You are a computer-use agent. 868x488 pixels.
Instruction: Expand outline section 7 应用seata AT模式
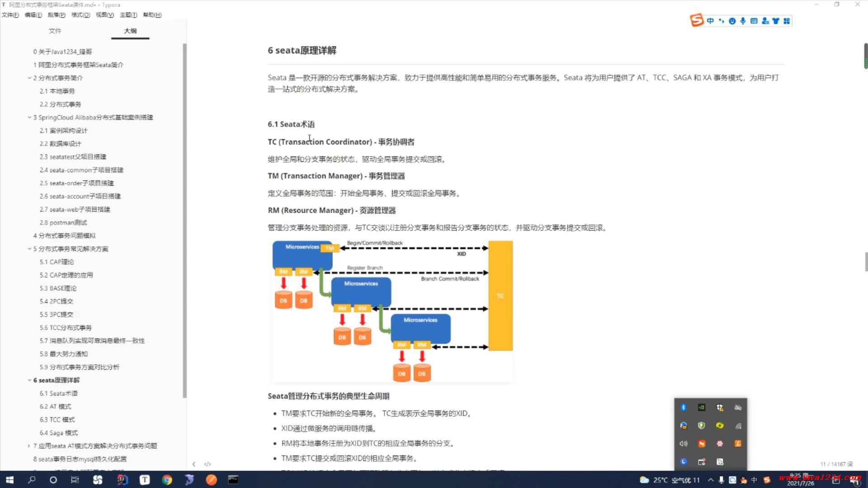(29, 446)
